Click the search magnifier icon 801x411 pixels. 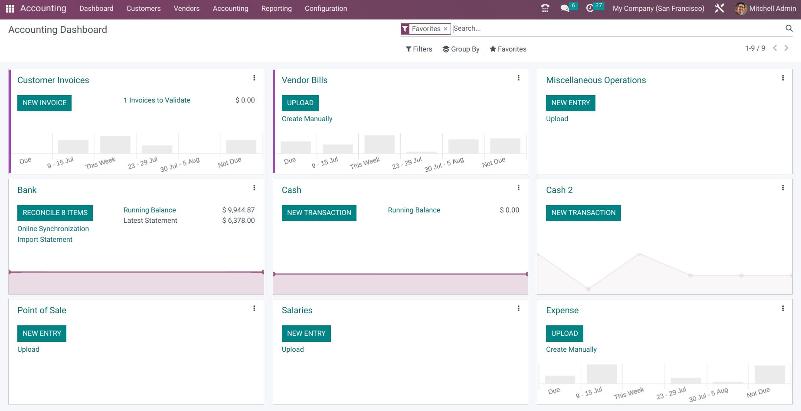[786, 29]
